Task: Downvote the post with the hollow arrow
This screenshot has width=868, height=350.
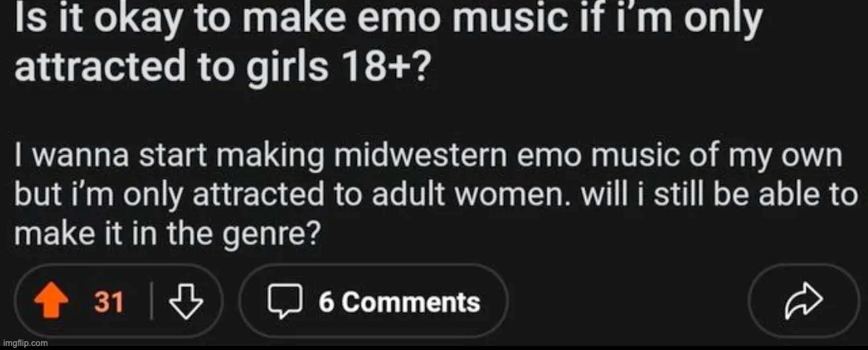Action: pyautogui.click(x=185, y=303)
